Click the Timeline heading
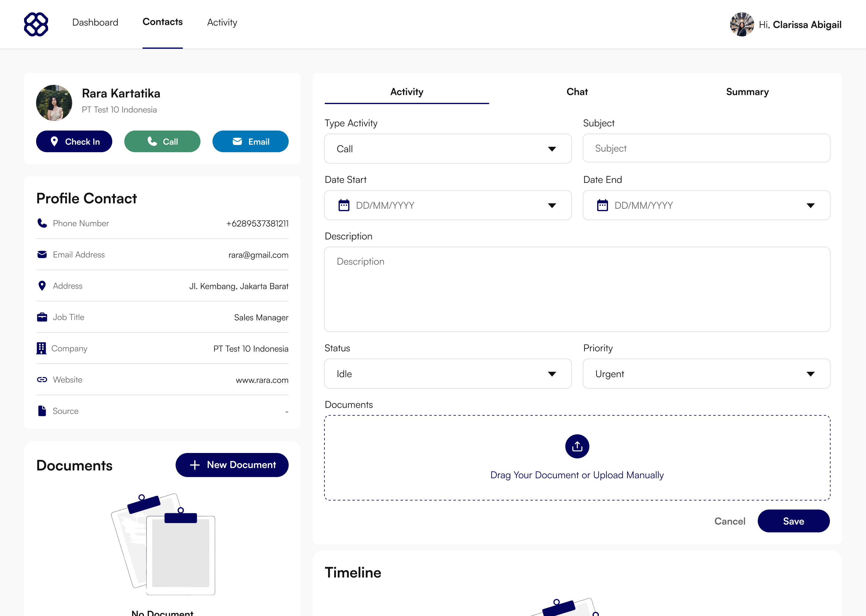The height and width of the screenshot is (616, 866). coord(353,572)
